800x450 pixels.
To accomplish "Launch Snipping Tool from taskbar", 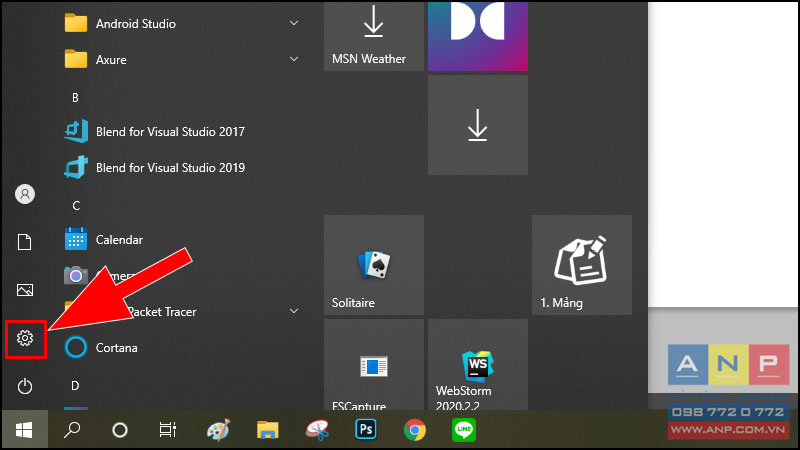I will pos(317,430).
